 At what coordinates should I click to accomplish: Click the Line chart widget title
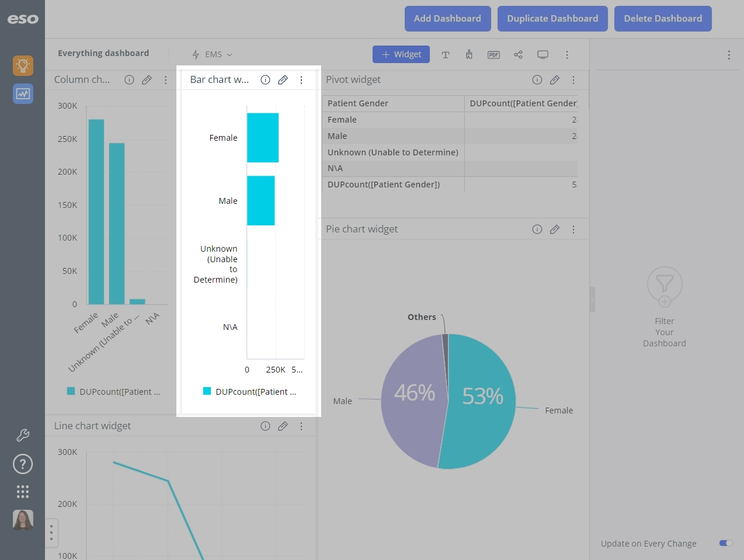coord(92,426)
